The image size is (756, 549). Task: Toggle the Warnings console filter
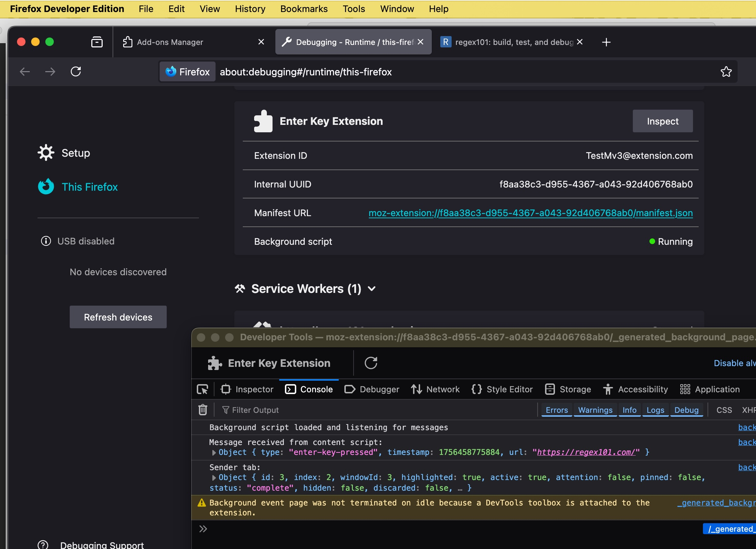click(x=595, y=410)
